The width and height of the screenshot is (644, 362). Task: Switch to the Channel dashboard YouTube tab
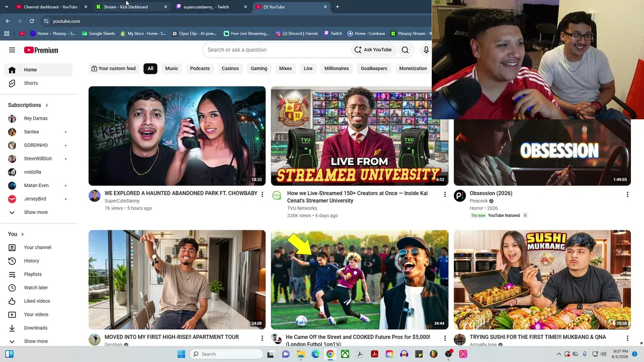[51, 7]
